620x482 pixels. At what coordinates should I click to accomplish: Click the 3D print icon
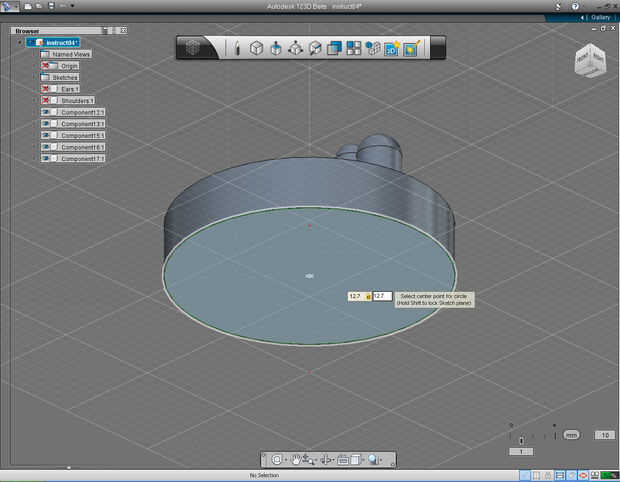coord(391,48)
